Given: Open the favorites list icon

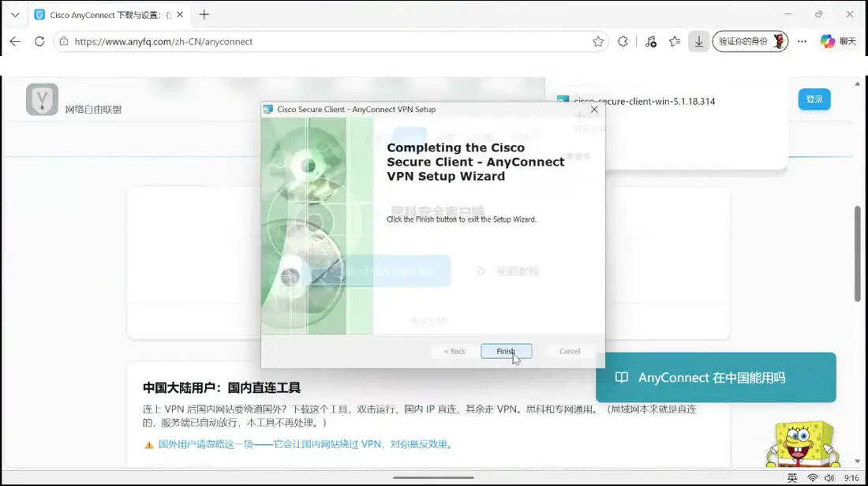Looking at the screenshot, I should pos(675,42).
